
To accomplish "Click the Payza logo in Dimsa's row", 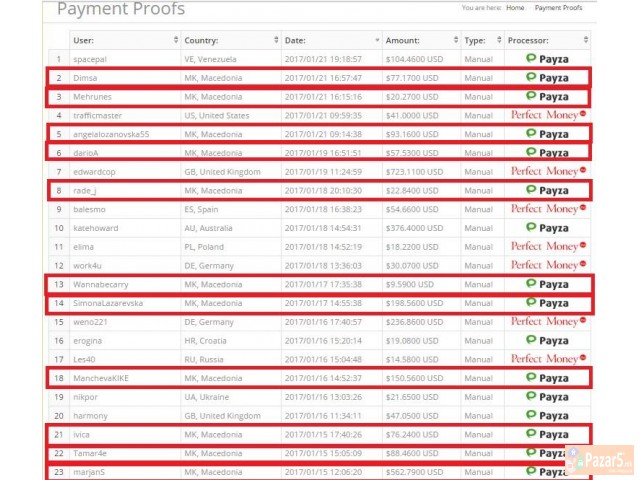I will [547, 78].
